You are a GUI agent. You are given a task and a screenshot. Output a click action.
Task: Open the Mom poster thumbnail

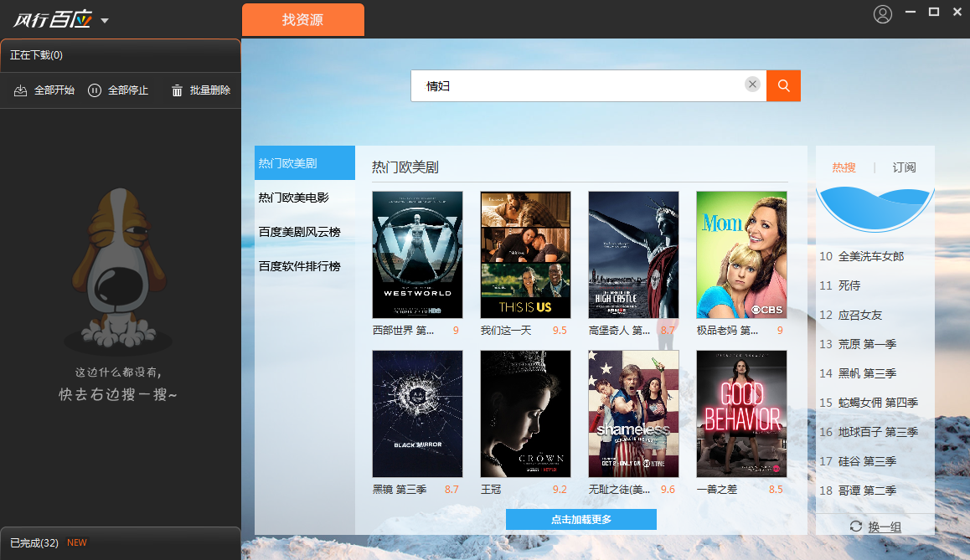tap(741, 254)
